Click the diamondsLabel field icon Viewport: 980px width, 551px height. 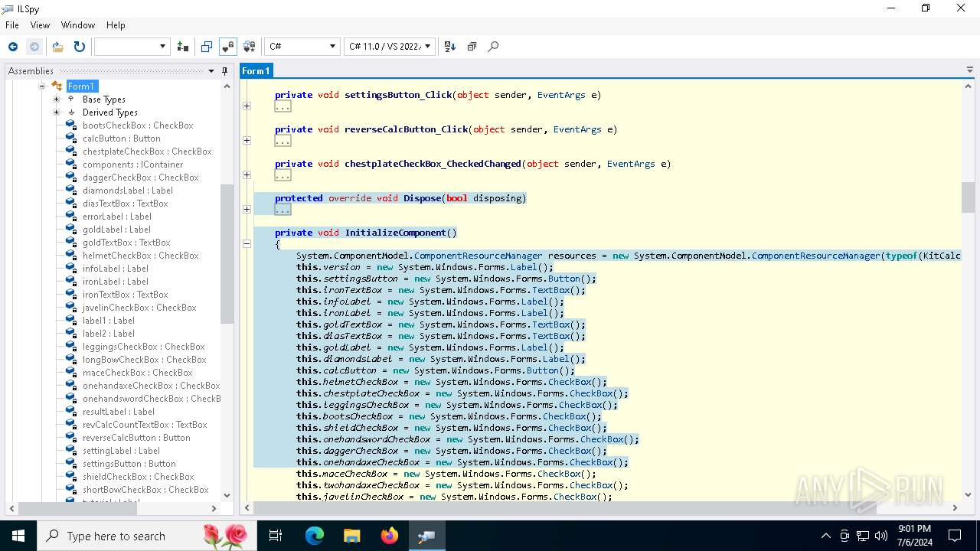[x=71, y=191]
